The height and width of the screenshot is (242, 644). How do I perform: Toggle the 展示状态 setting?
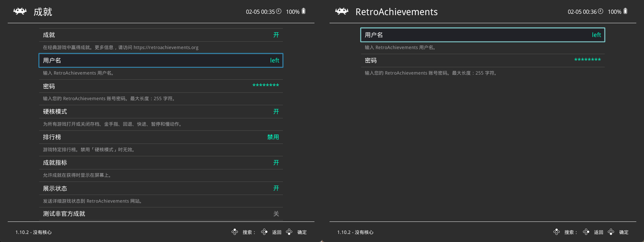point(161,188)
